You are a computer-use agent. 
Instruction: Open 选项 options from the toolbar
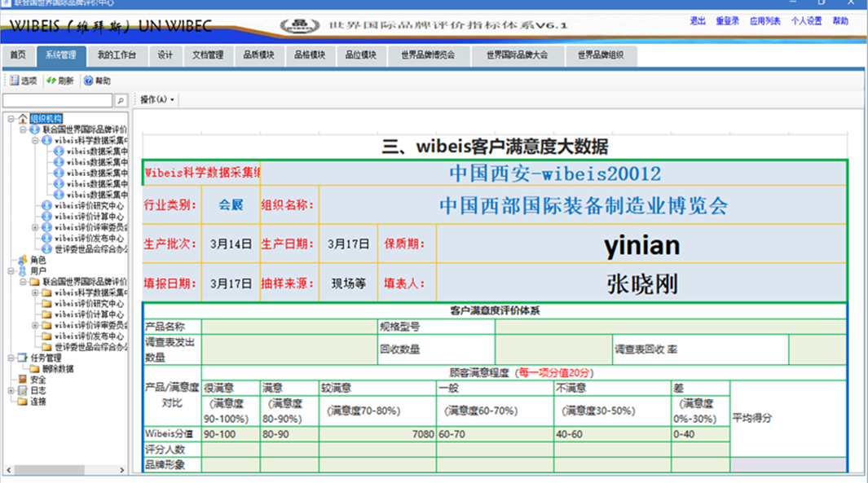click(x=24, y=81)
